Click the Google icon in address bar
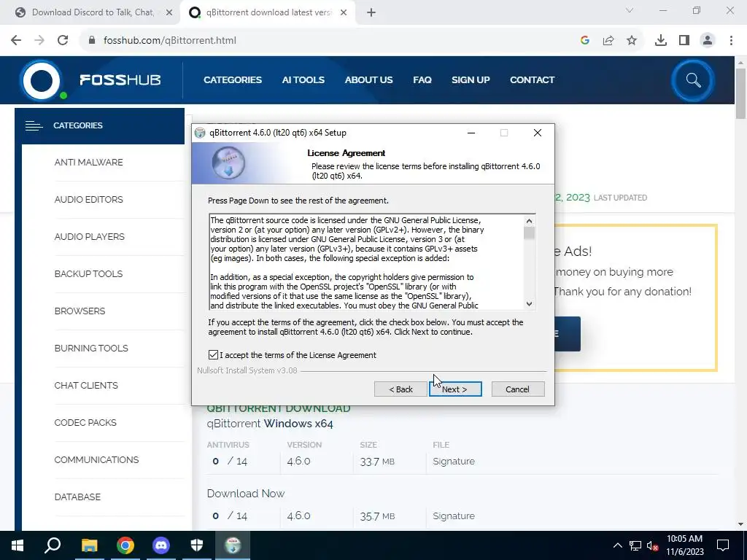 click(x=585, y=41)
